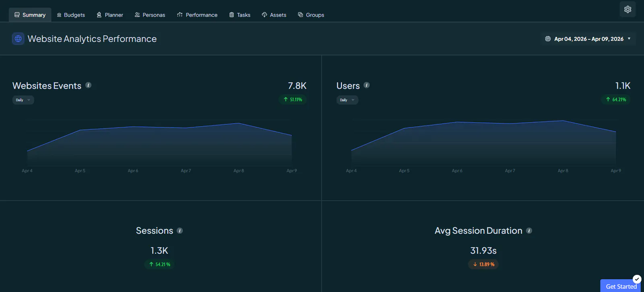Viewport: 644px width, 292px height.
Task: Show info for Websites Events
Action: tap(89, 85)
